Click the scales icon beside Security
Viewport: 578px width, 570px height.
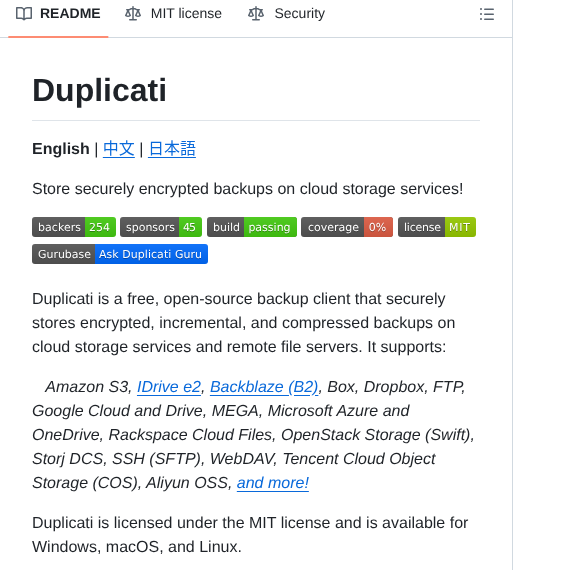coord(256,14)
